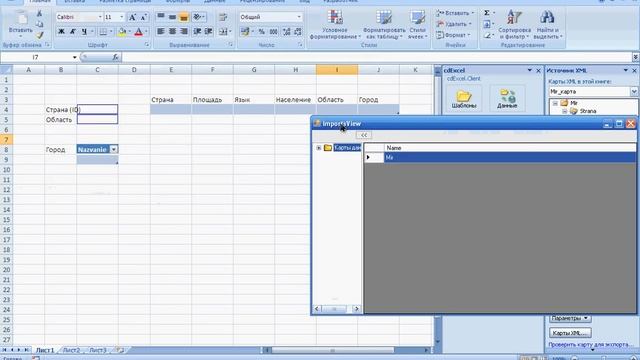Center text horizontally
Screen dimensions: 640x360
pos(172,31)
